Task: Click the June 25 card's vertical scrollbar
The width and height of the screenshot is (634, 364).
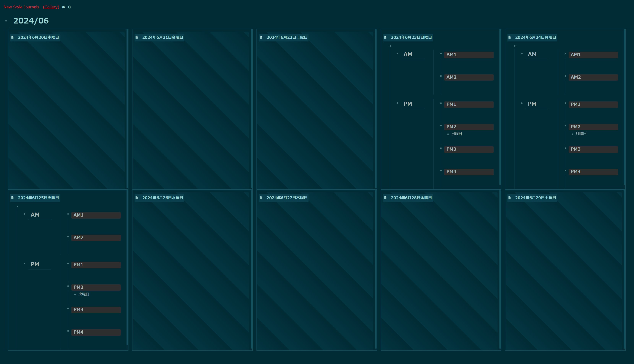Action: tap(127, 268)
